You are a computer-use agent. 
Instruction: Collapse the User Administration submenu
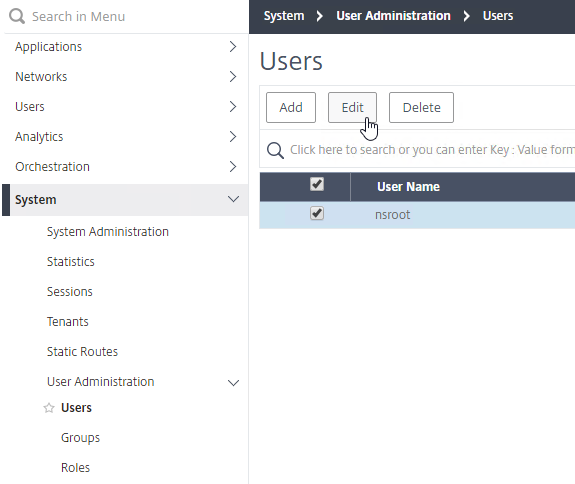point(233,383)
